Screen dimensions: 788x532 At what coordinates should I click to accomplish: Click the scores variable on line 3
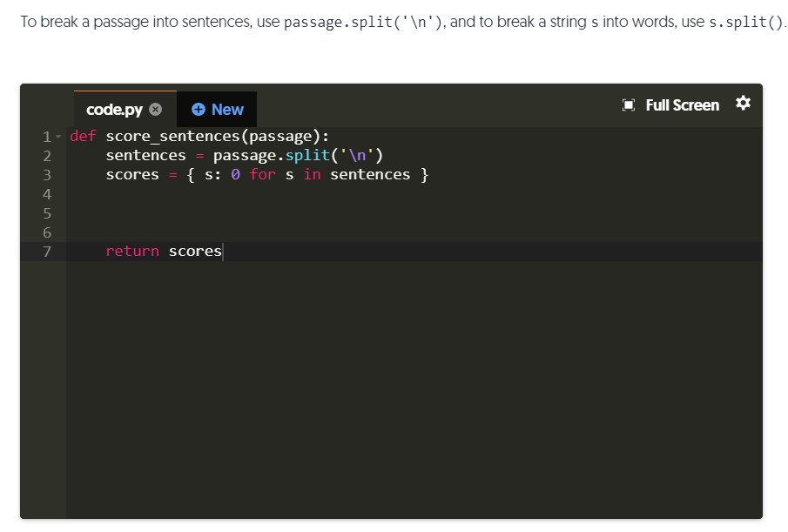(x=132, y=174)
